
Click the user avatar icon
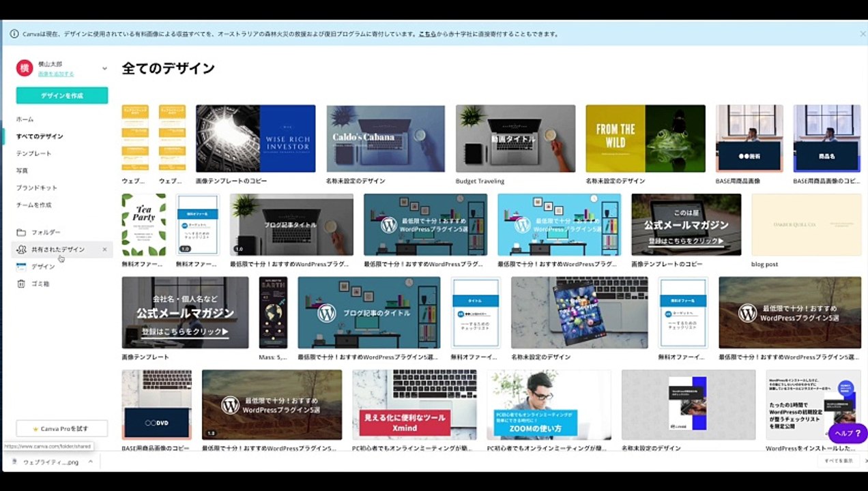pos(24,68)
